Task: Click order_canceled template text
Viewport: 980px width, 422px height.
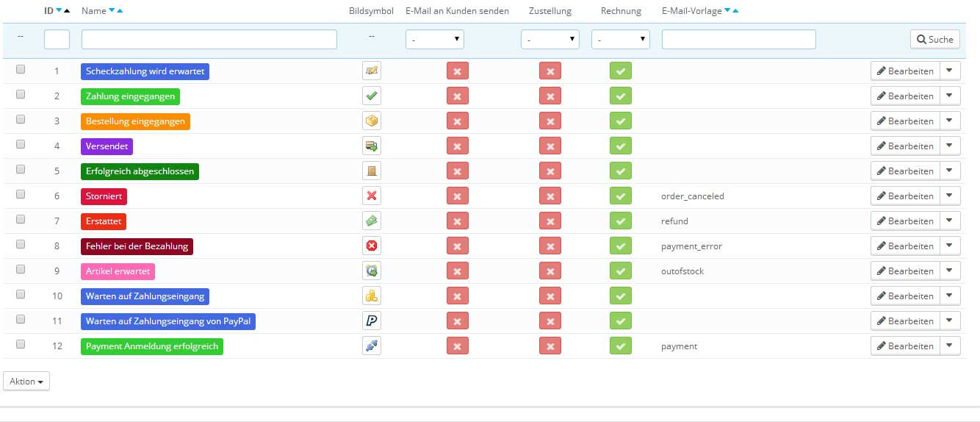Action: (693, 196)
